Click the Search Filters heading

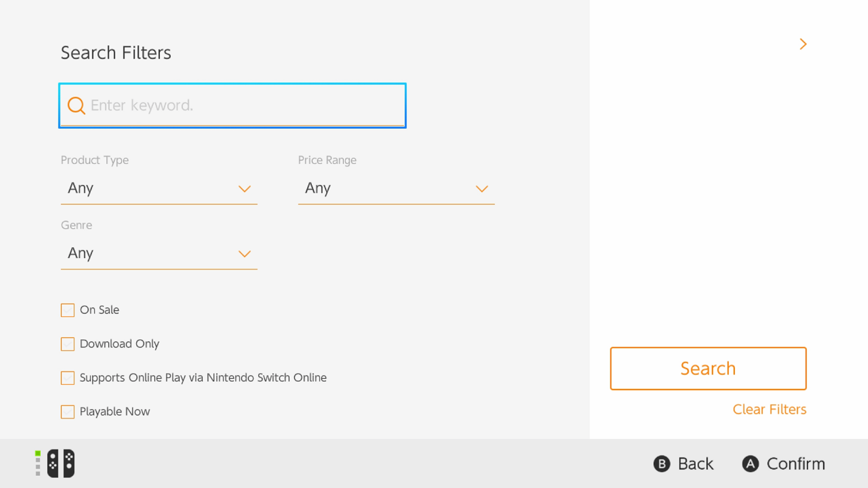[116, 52]
